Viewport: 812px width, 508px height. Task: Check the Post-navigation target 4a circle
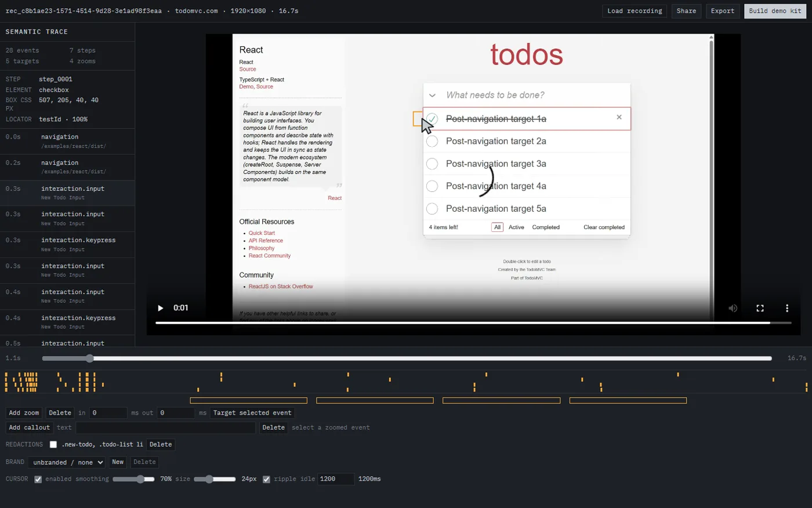432,186
